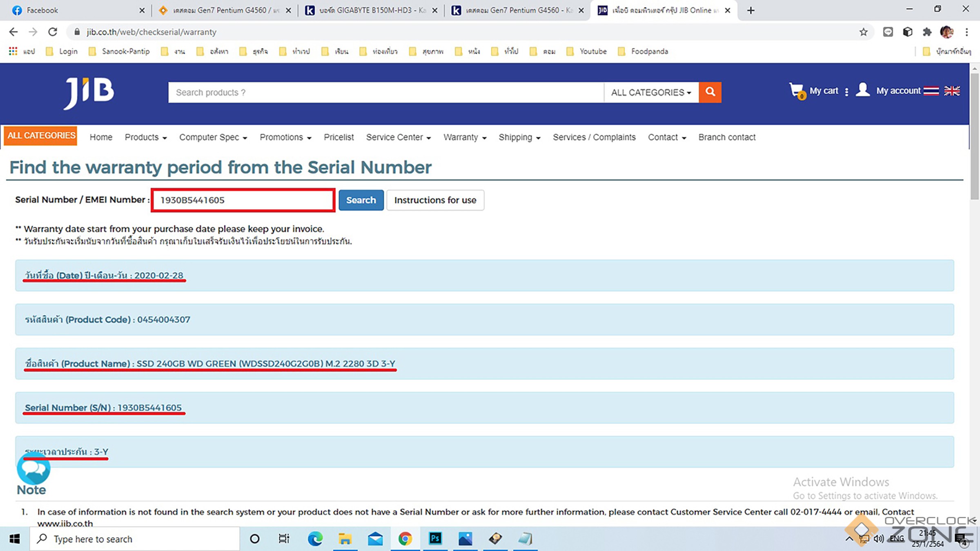This screenshot has height=551, width=980.
Task: Open Photoshop from the Windows taskbar
Action: [x=435, y=539]
